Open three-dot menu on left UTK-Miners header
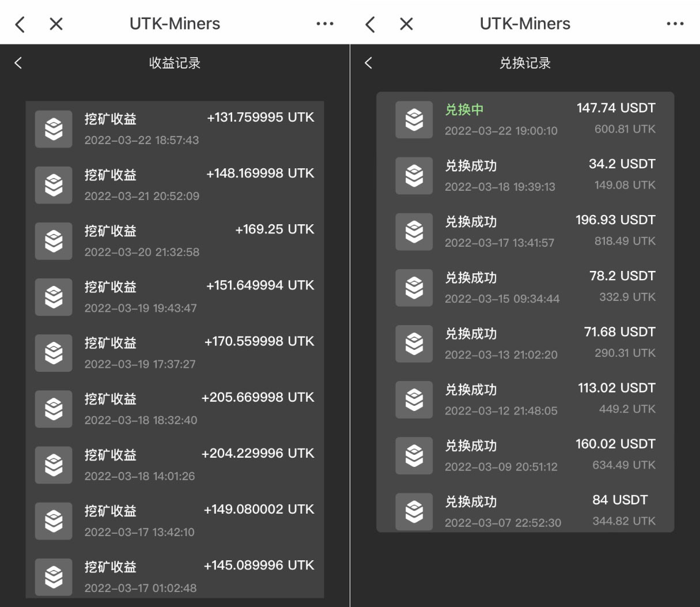700x607 pixels. (x=324, y=24)
